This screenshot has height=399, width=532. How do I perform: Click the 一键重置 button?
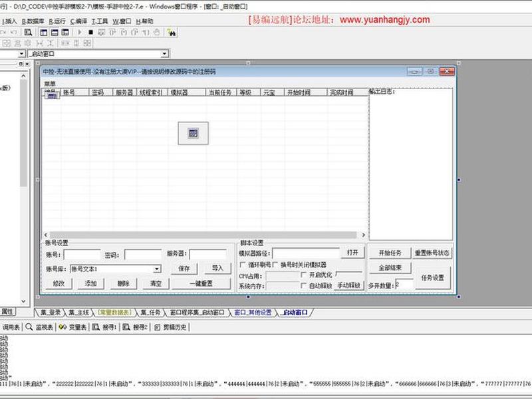(201, 283)
